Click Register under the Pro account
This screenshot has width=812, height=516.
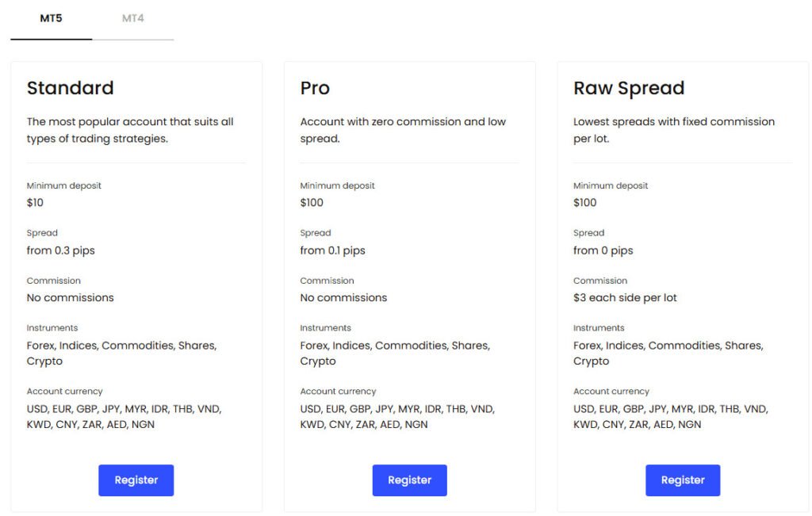(409, 480)
